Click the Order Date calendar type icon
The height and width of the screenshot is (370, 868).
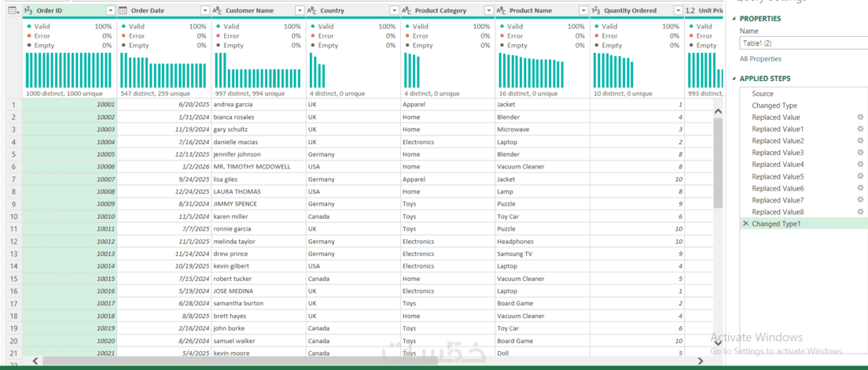123,10
